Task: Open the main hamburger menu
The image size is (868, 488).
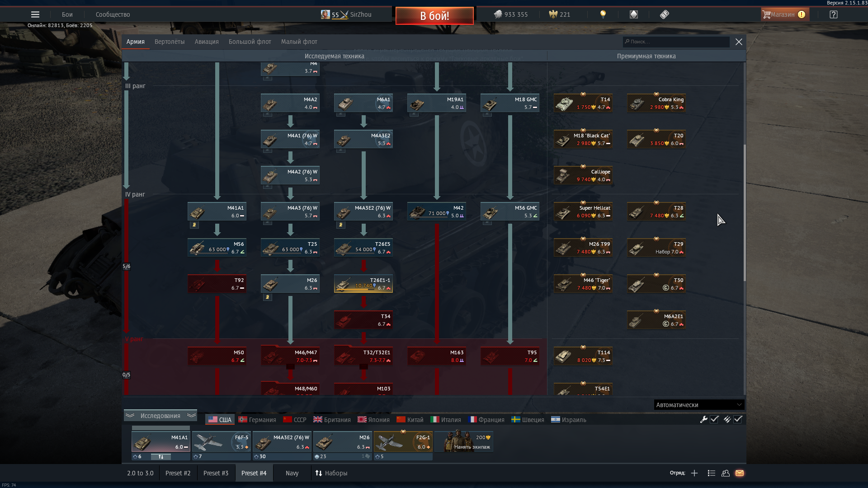Action: pyautogui.click(x=35, y=14)
